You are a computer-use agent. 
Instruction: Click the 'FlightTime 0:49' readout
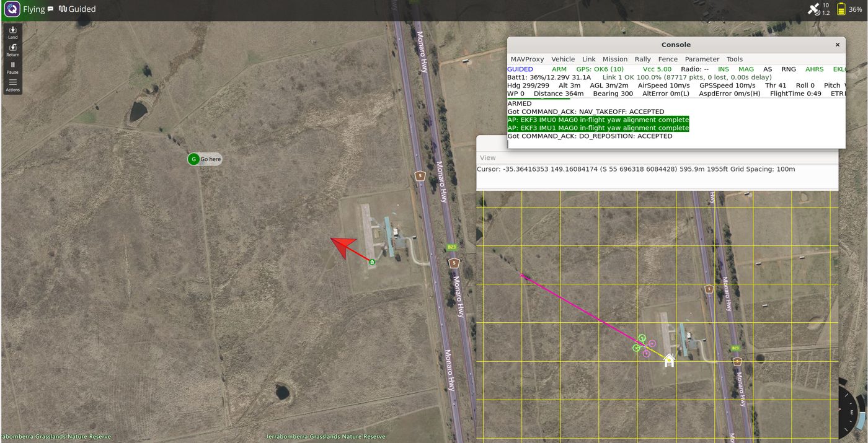795,94
